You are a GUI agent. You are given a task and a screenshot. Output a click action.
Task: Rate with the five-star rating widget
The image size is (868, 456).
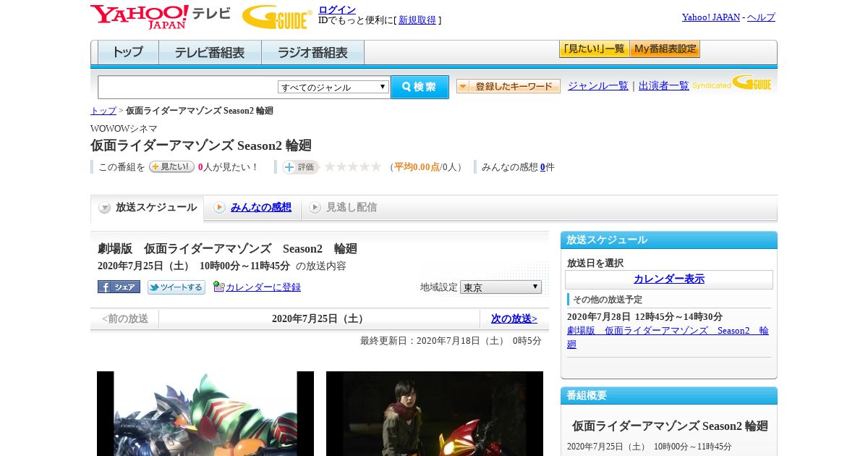[x=352, y=166]
